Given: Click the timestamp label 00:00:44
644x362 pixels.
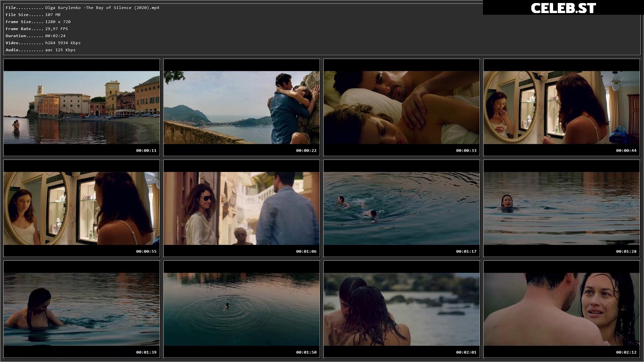Looking at the screenshot, I should click(x=626, y=150).
